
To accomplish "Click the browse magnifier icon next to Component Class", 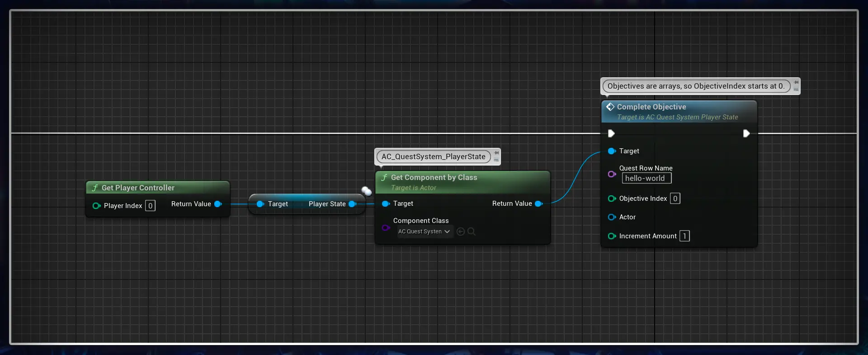I will pos(472,232).
